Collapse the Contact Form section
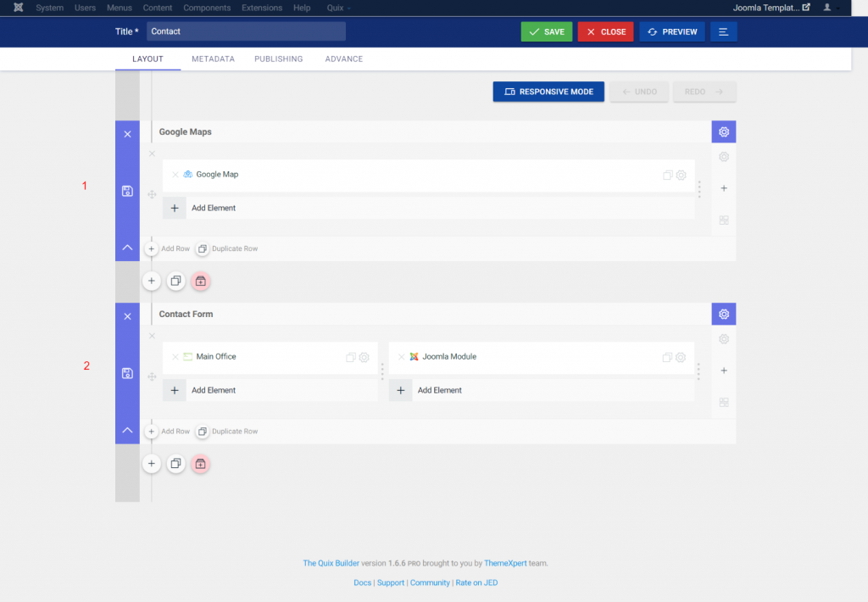868x602 pixels. [x=127, y=430]
